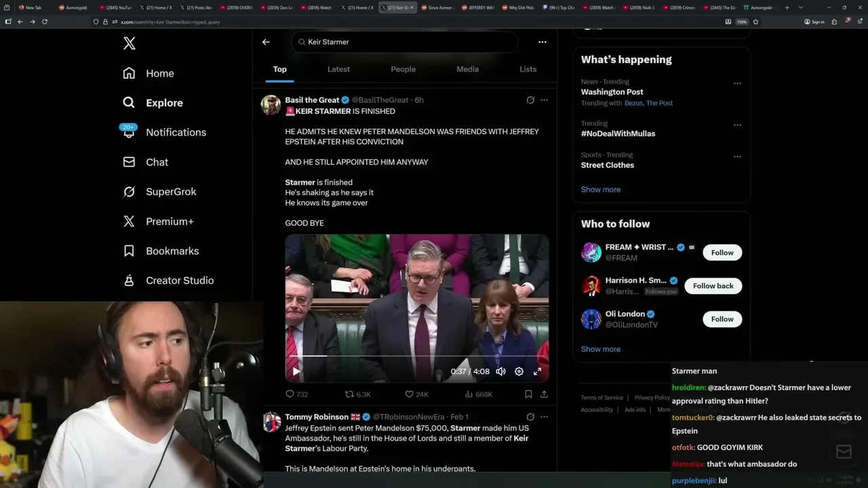Switch to the Media tab
The width and height of the screenshot is (868, 488).
point(467,69)
